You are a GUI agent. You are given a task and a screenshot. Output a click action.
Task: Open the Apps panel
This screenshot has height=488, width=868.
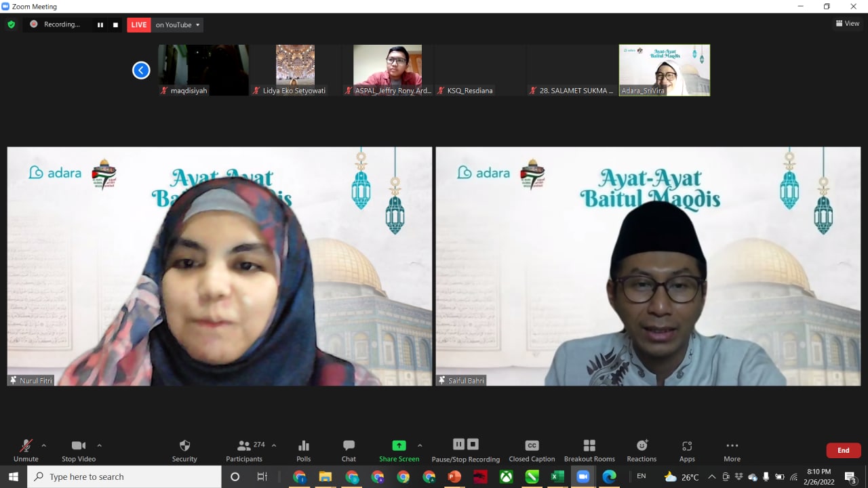[x=687, y=450]
